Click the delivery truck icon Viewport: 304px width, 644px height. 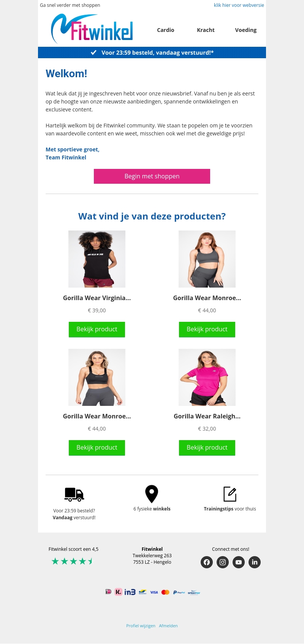pos(74,495)
